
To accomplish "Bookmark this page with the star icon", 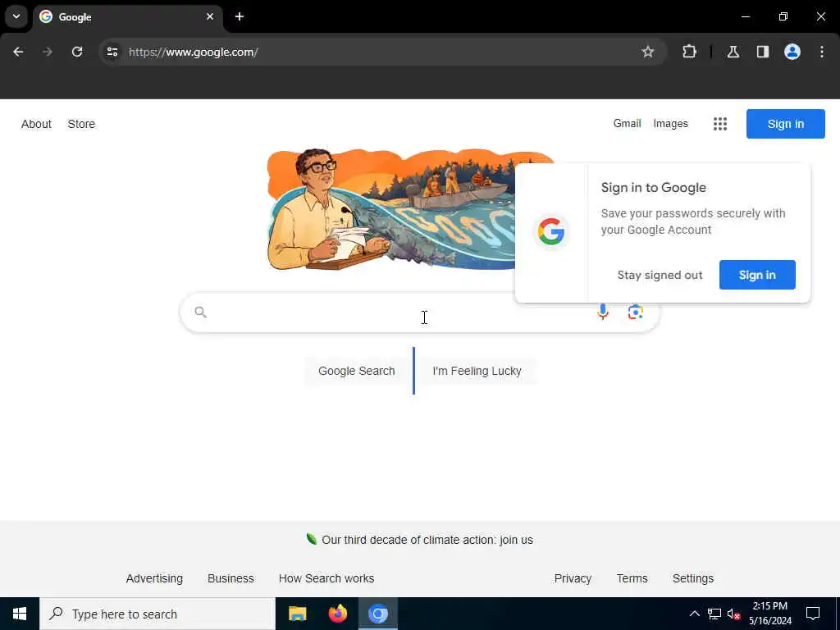I will coord(648,52).
